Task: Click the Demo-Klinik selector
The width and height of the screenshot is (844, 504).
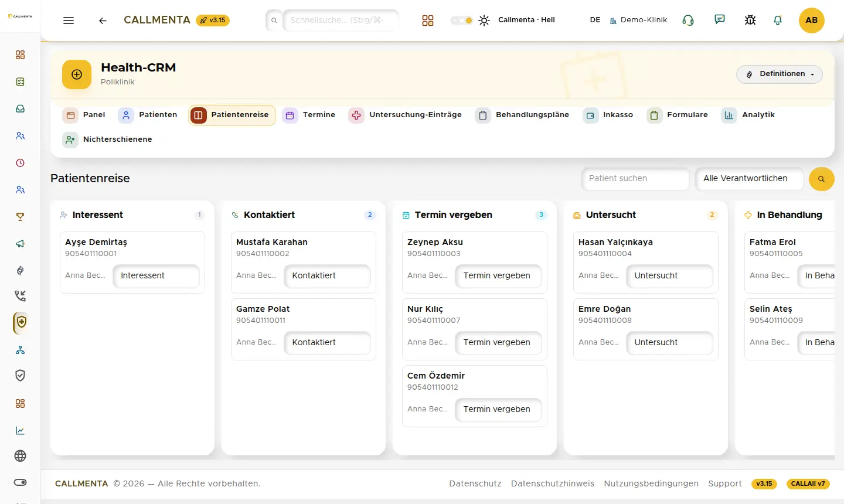Action: [638, 21]
